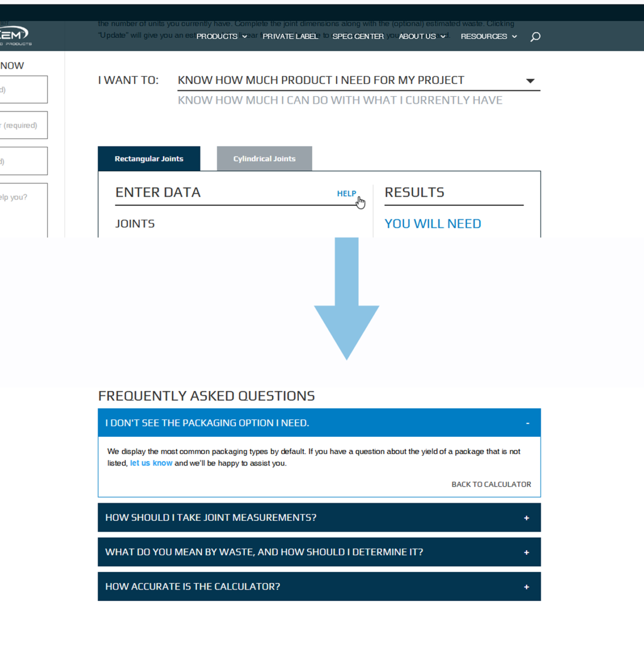Click the company logo in the header
Image resolution: width=644 pixels, height=647 pixels.
[15, 35]
